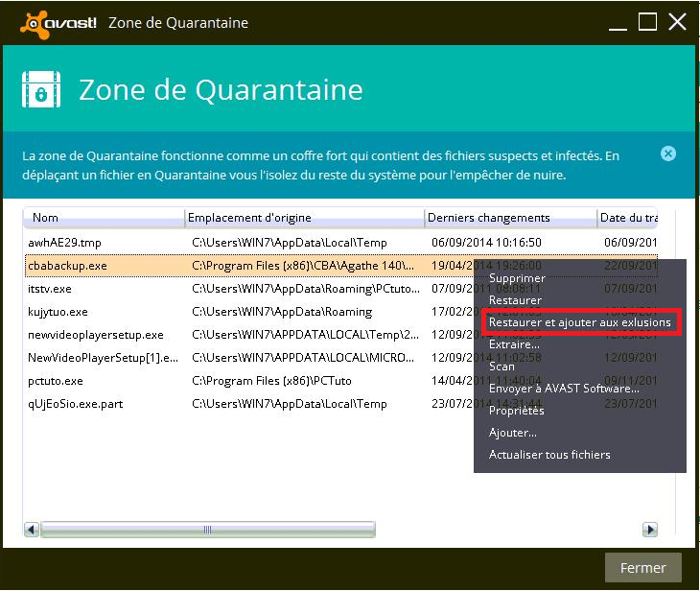The width and height of the screenshot is (700, 591).
Task: Choose Scan from the context menu
Action: (x=502, y=366)
